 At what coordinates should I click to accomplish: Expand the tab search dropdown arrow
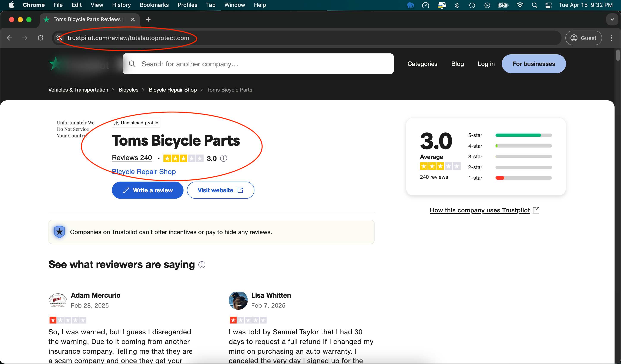(x=612, y=19)
